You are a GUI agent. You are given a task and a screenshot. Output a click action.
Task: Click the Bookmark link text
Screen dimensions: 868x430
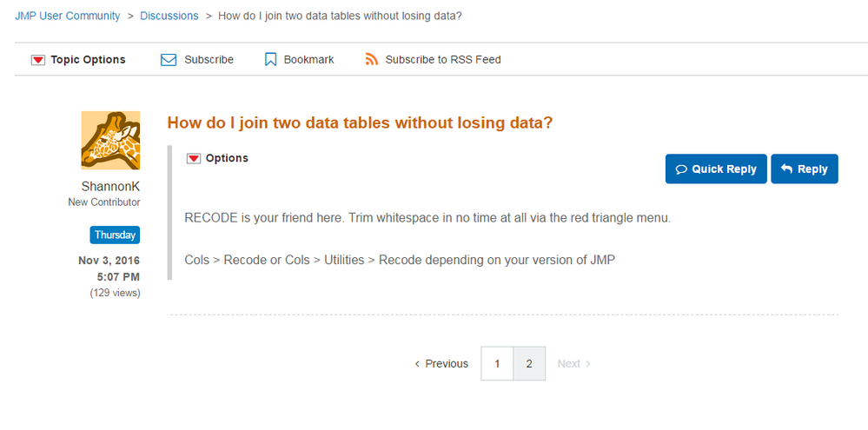(308, 60)
